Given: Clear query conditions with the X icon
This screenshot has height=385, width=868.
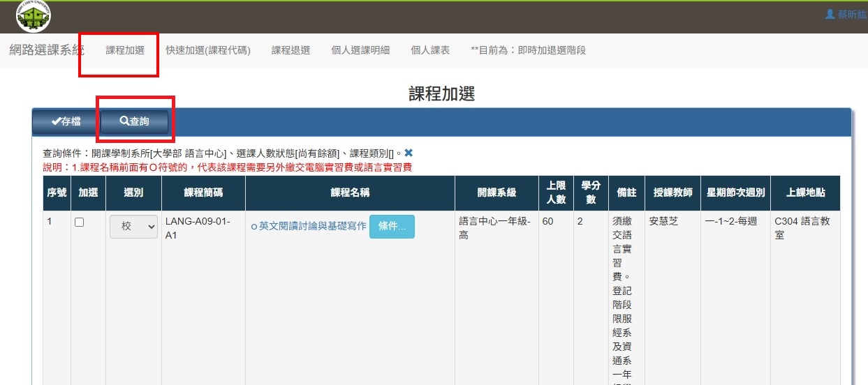Looking at the screenshot, I should tap(409, 153).
